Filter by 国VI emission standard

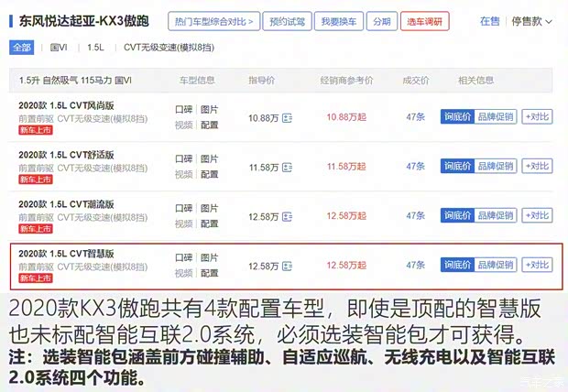pos(59,48)
